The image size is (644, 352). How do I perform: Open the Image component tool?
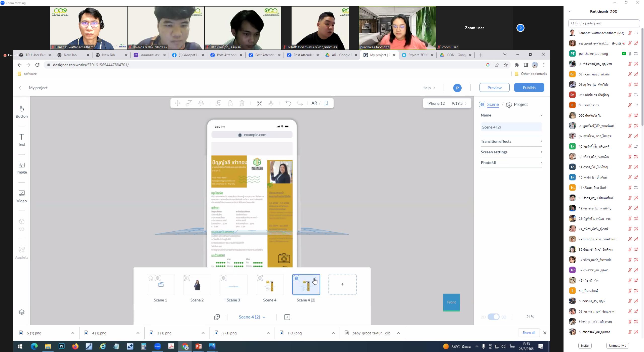(22, 168)
